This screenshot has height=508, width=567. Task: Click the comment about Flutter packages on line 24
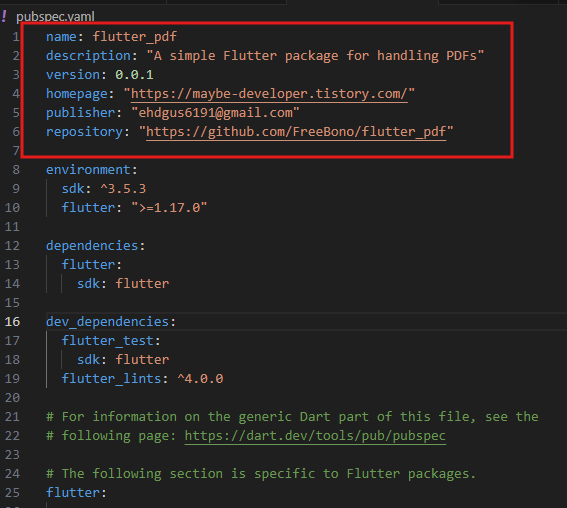(261, 474)
